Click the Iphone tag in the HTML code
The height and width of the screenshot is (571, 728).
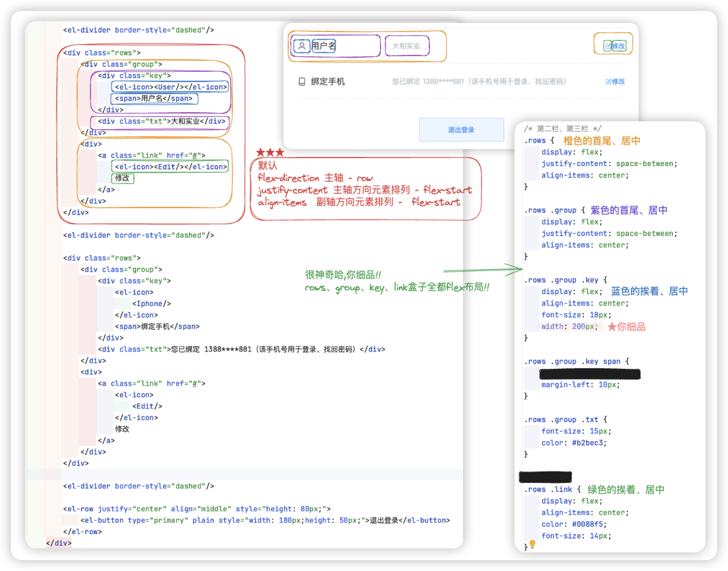(151, 304)
